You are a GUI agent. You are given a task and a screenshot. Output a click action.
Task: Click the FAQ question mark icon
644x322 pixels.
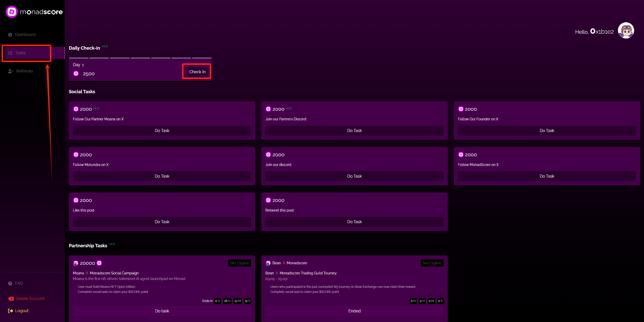[10, 283]
